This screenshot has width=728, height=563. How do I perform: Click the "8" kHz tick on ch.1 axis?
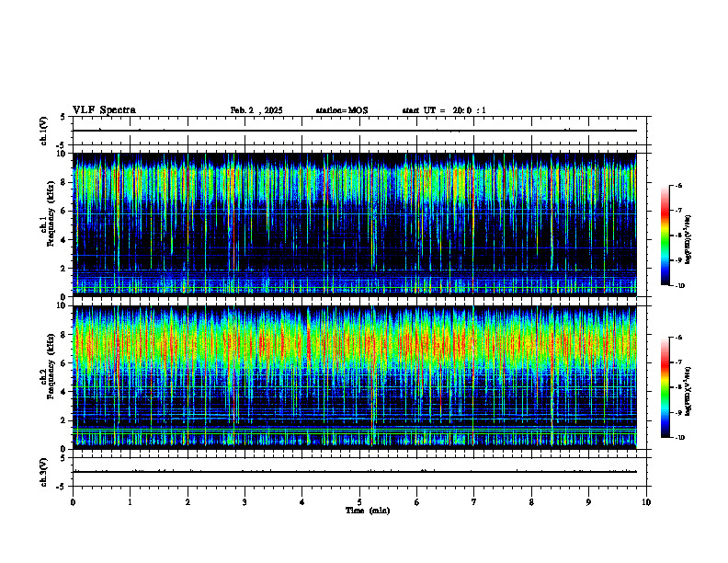[64, 182]
